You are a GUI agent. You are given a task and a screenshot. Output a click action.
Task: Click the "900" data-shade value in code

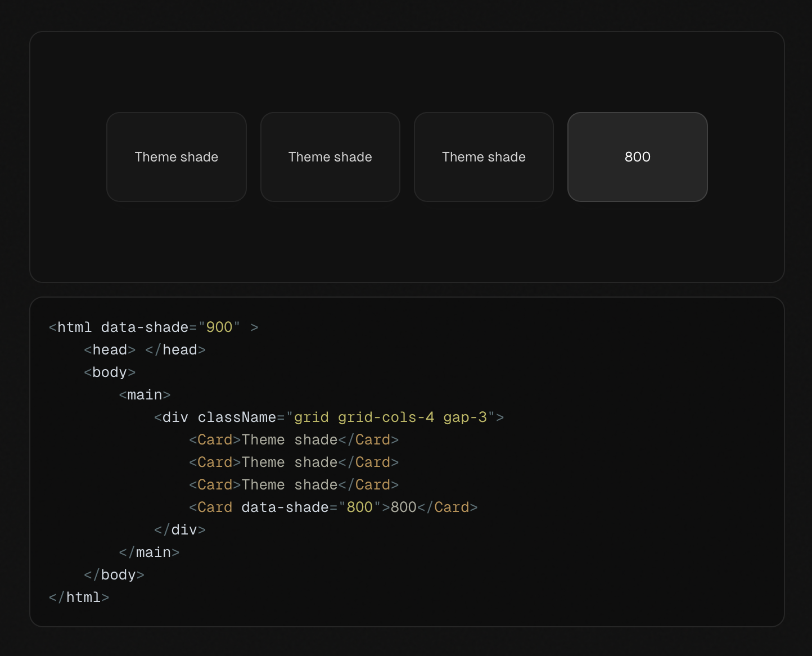tap(219, 327)
